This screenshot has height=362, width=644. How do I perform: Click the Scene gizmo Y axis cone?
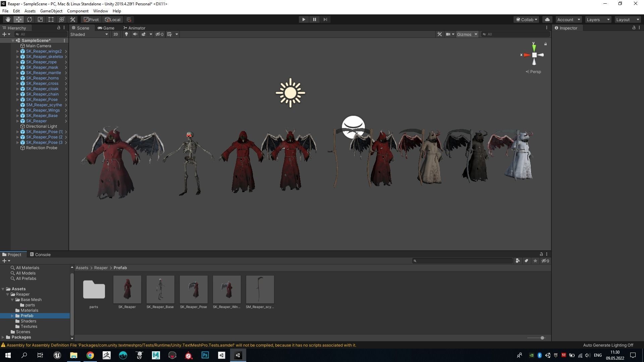[534, 48]
